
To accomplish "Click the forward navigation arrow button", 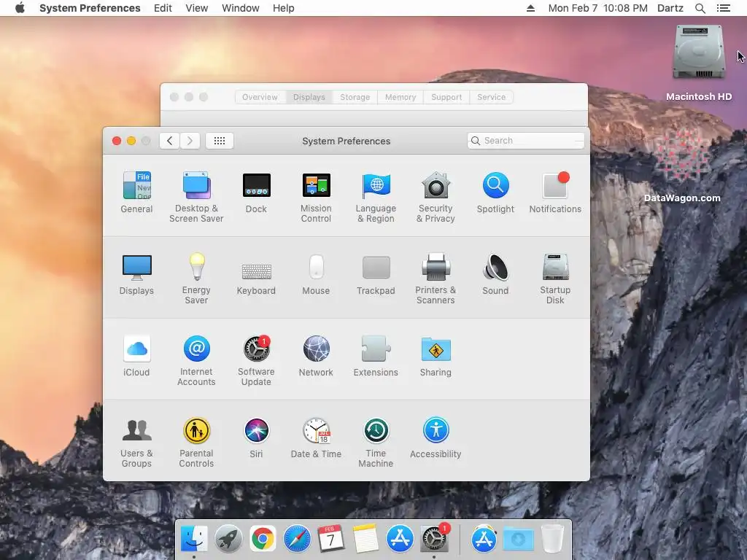I will [x=190, y=141].
